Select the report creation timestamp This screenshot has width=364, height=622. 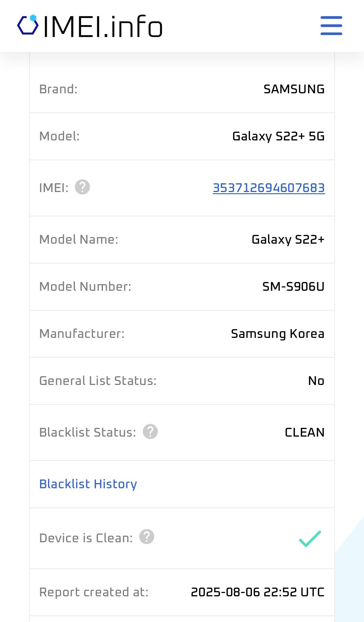tap(257, 592)
